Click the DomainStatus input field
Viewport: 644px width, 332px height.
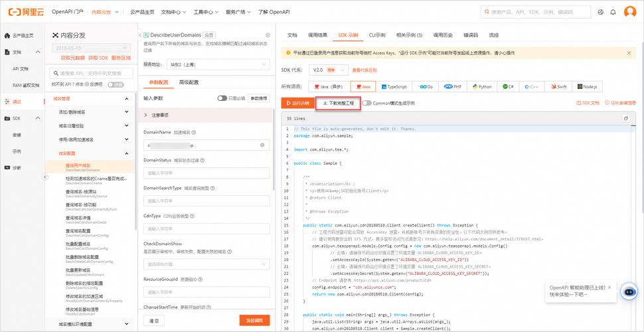206,173
